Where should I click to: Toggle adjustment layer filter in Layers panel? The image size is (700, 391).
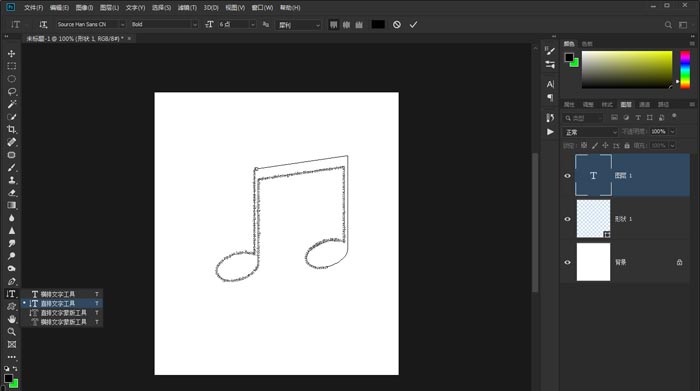[626, 117]
